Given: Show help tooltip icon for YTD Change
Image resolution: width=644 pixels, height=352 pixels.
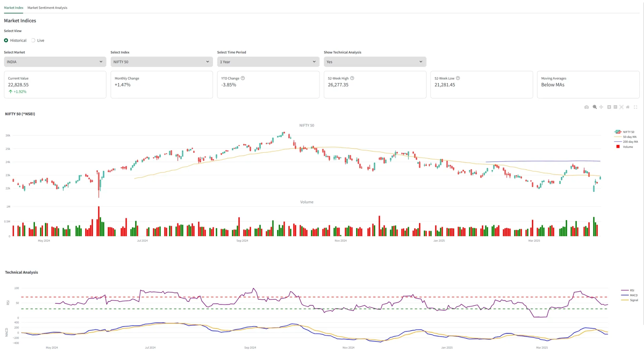Looking at the screenshot, I should point(243,78).
